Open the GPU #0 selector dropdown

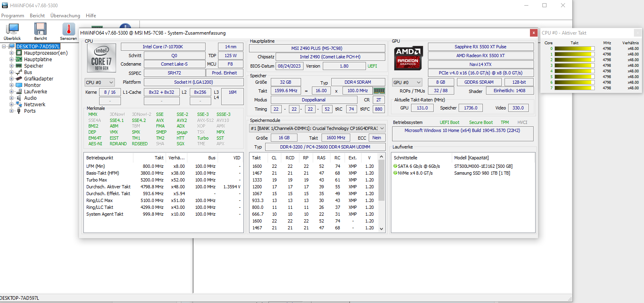(x=407, y=82)
